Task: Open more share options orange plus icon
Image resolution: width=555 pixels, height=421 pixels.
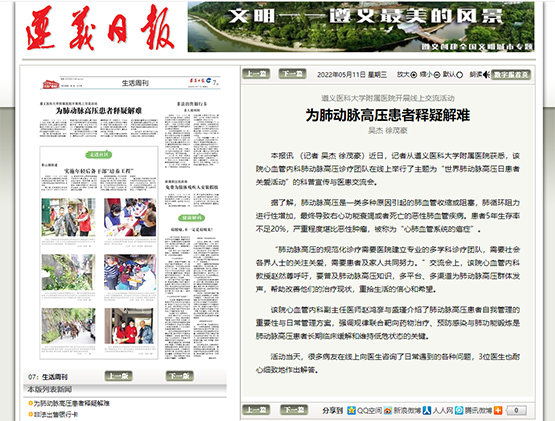Action: click(498, 410)
